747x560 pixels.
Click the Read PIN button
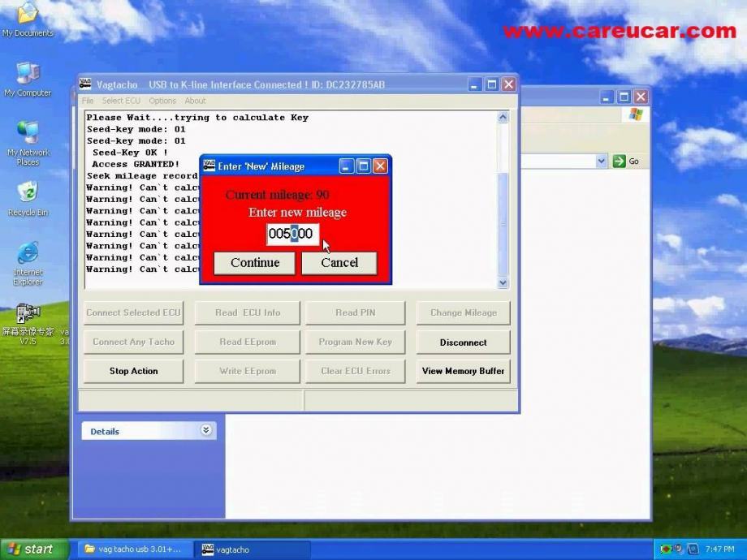[356, 312]
